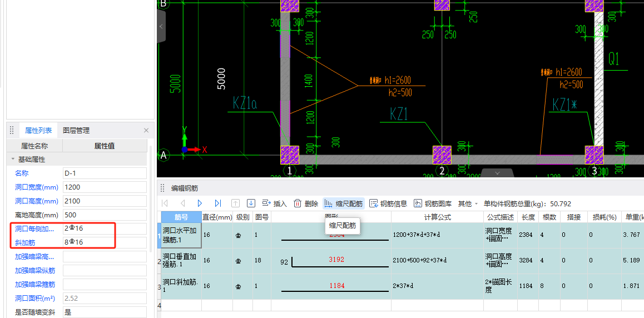Viewport: 644px width, 318px height.
Task: Click the 洞口面积 value 2.52
Action: pos(105,298)
